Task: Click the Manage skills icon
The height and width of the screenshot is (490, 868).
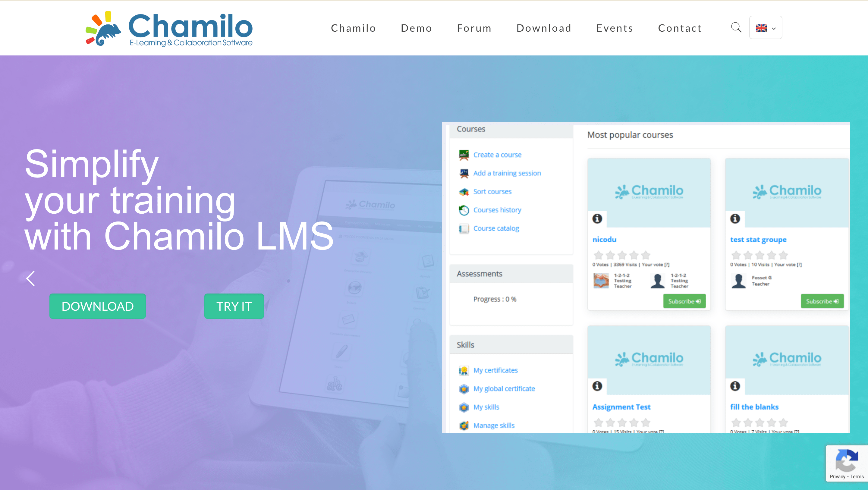Action: [464, 425]
